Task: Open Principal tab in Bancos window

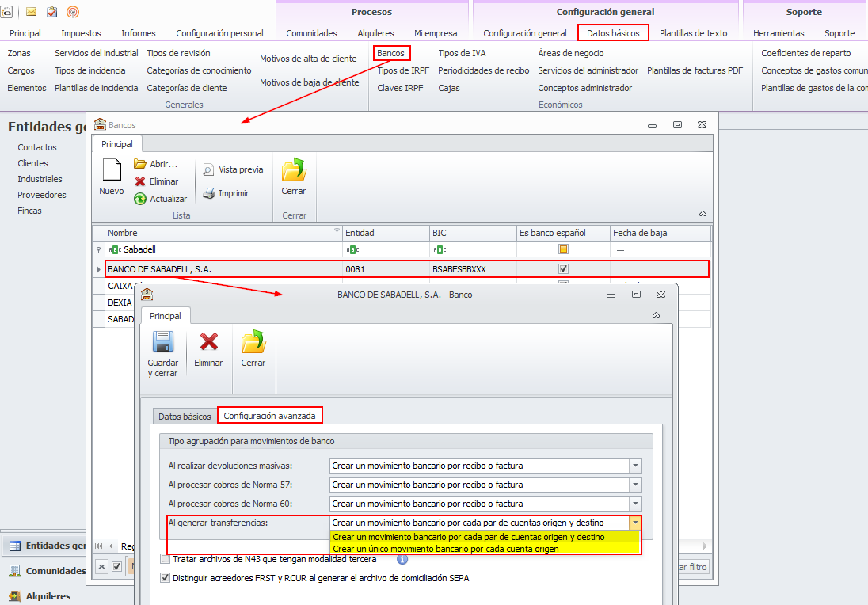Action: (x=116, y=144)
